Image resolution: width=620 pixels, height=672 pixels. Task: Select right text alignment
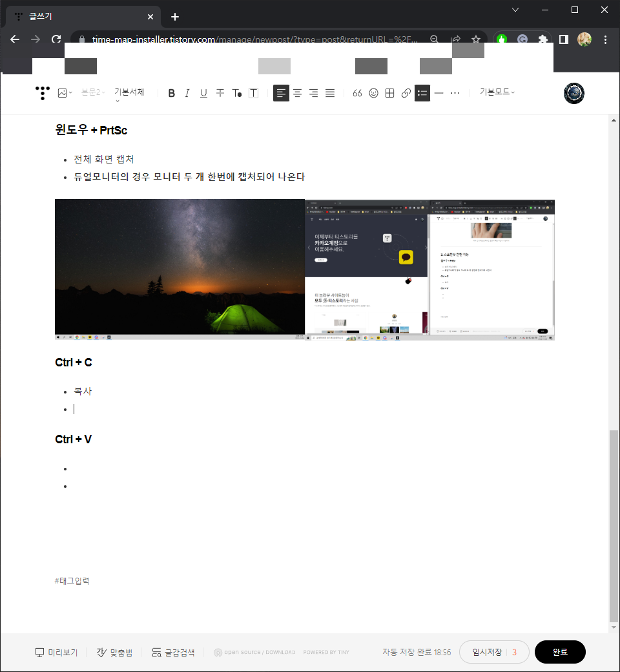click(x=314, y=93)
